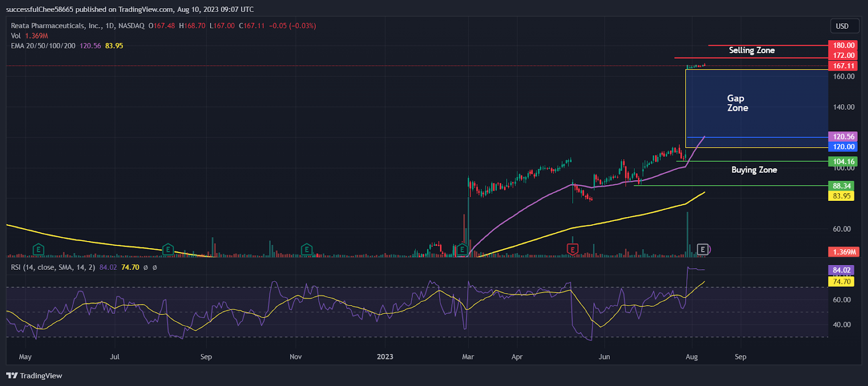The width and height of the screenshot is (868, 386).
Task: Click the green earnings marker just before March
Action: 462,250
